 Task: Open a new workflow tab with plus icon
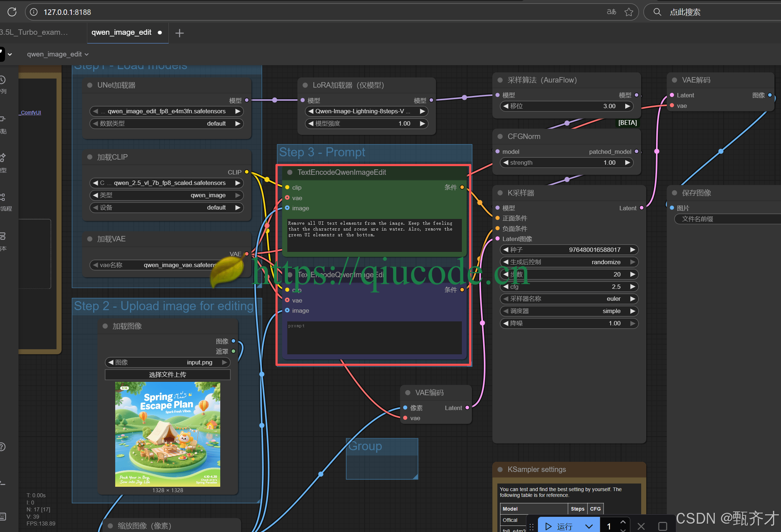click(x=179, y=33)
